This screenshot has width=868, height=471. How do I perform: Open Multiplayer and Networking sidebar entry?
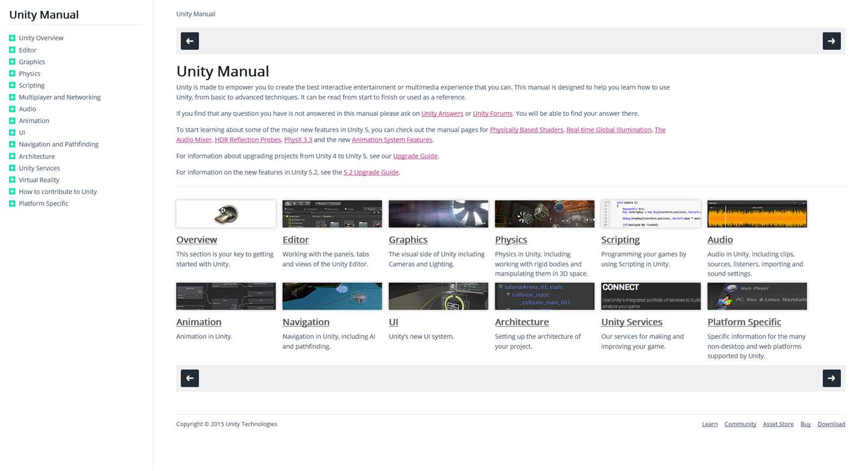click(60, 97)
